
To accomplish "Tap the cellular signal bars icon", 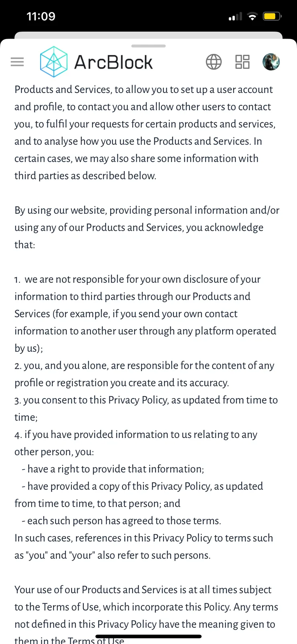I will tap(236, 17).
